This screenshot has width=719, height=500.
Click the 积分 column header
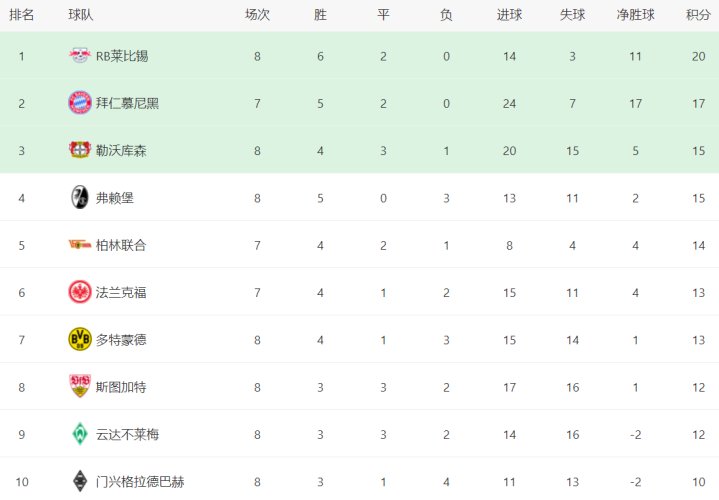tap(698, 15)
